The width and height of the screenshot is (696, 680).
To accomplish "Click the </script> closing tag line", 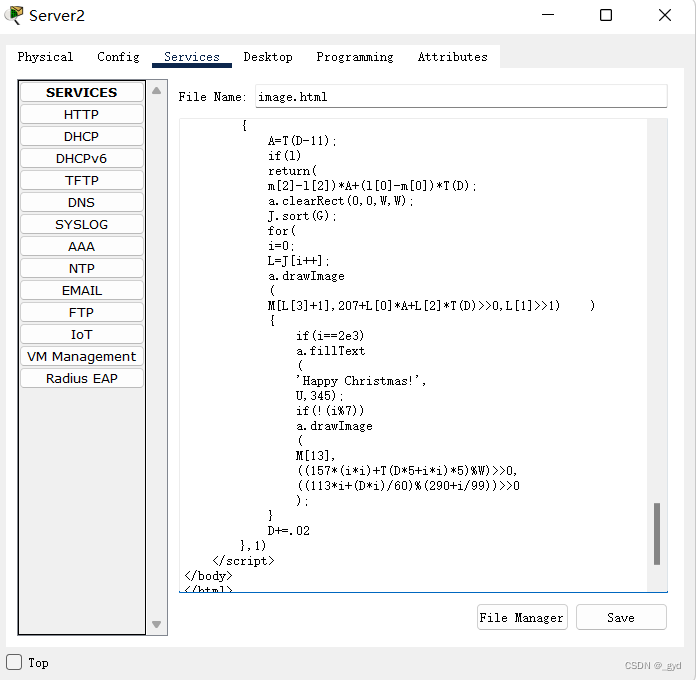I will (x=243, y=561).
